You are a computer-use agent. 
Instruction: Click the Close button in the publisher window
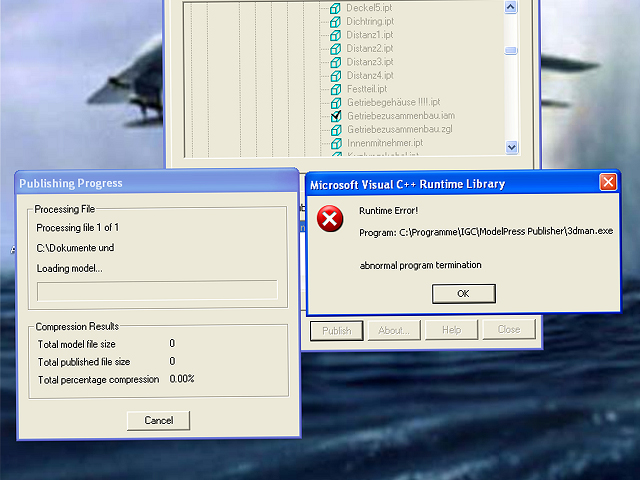tap(509, 329)
